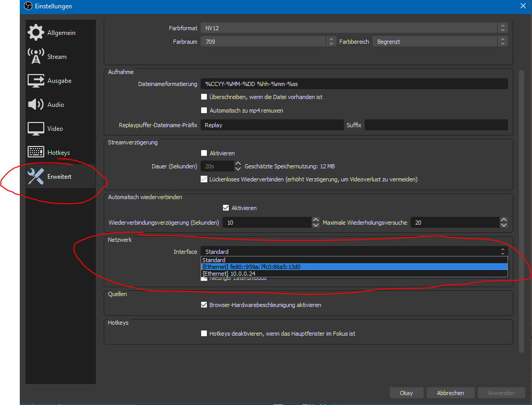Open the Hotkeys settings page

point(61,152)
